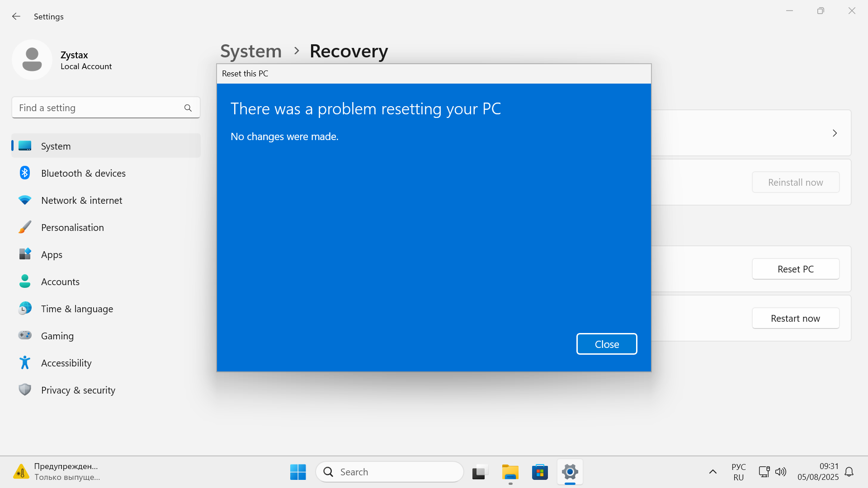Viewport: 868px width, 488px height.
Task: Close the reset error dialog
Action: (606, 344)
